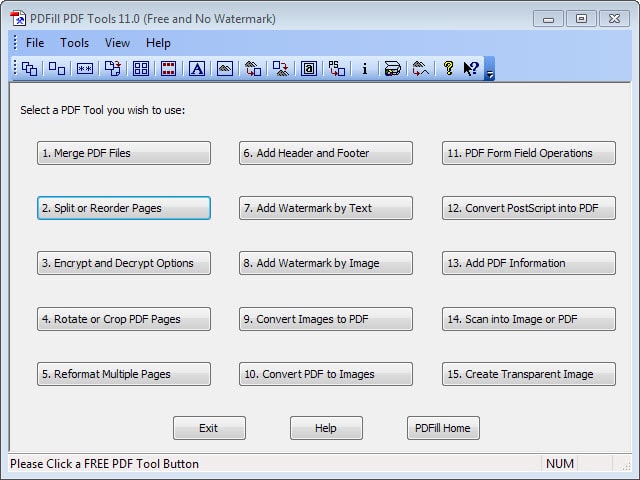Open the File menu
The height and width of the screenshot is (480, 640).
[x=35, y=43]
